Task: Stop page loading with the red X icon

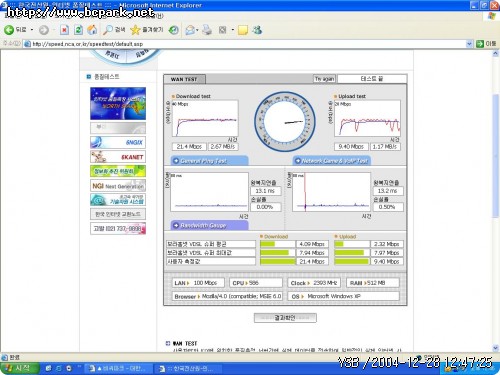Action: 64,30
